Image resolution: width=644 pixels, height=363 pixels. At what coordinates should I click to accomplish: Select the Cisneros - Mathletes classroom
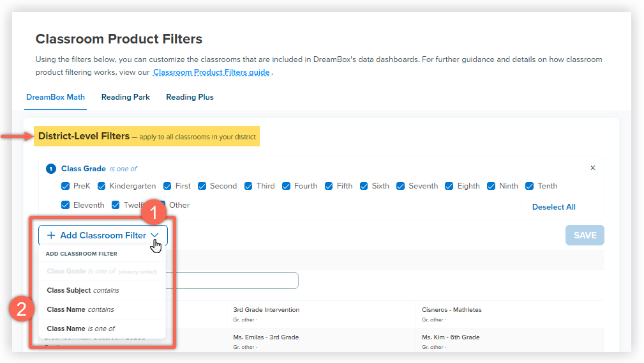pos(451,309)
